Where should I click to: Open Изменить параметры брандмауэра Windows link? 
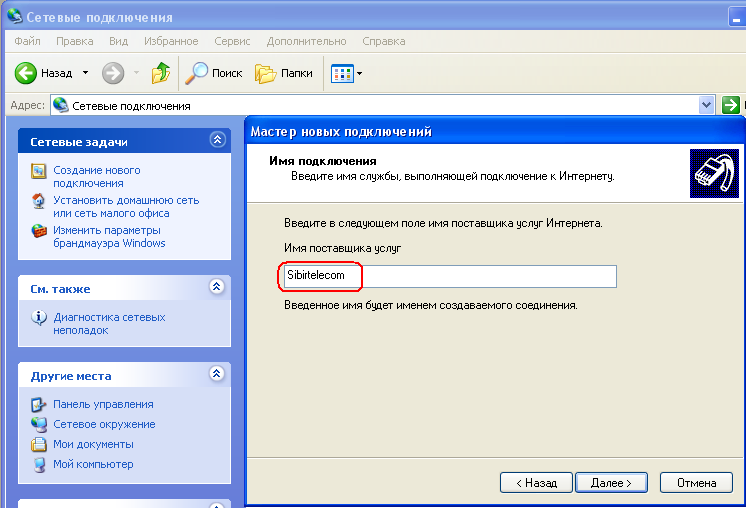[109, 236]
